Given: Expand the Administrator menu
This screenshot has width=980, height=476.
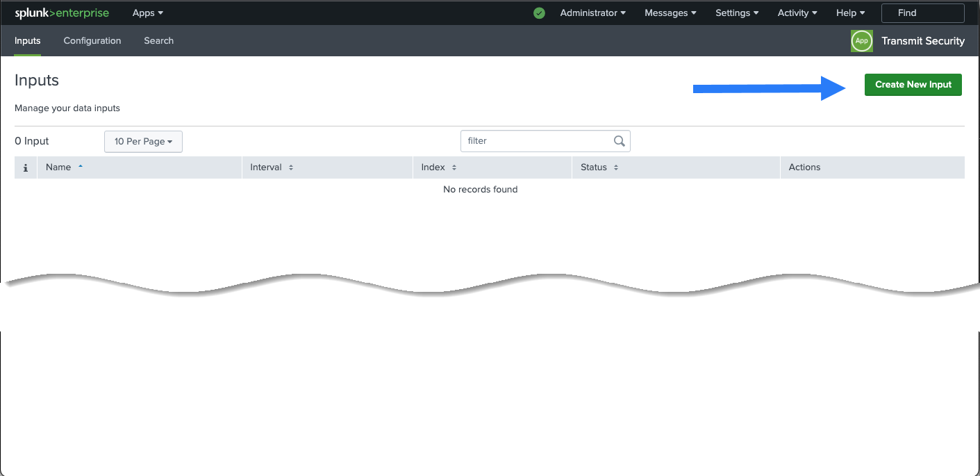Looking at the screenshot, I should pyautogui.click(x=592, y=13).
